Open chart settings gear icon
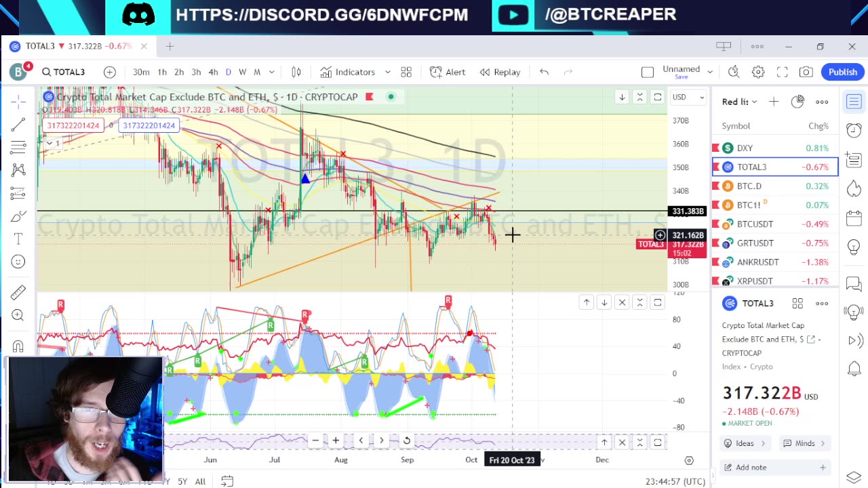Image resolution: width=868 pixels, height=488 pixels. (758, 72)
